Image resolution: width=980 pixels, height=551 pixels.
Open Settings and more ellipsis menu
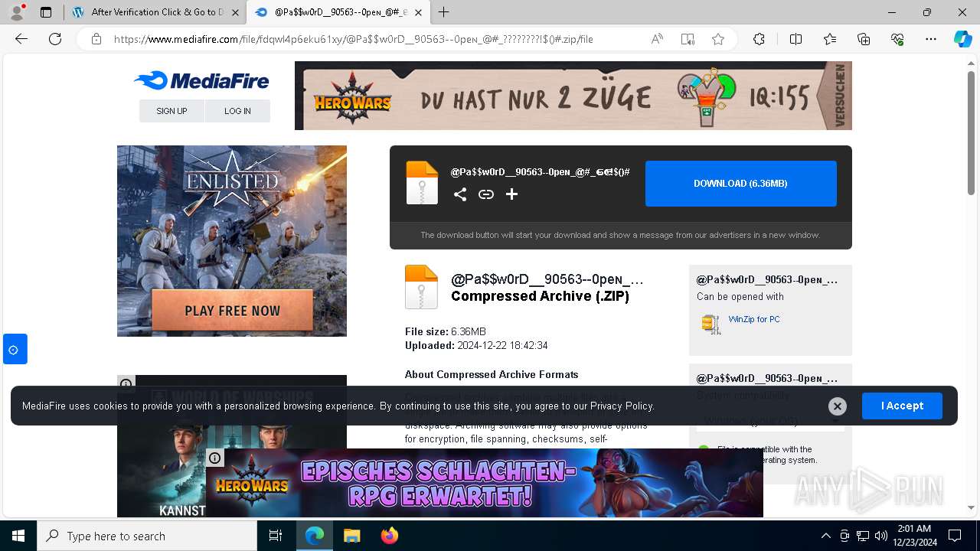click(931, 39)
